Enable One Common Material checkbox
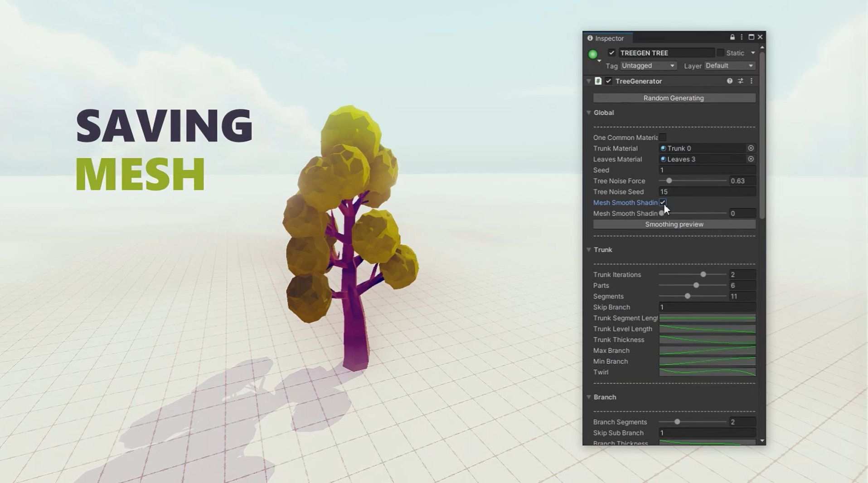This screenshot has height=483, width=868. 663,137
